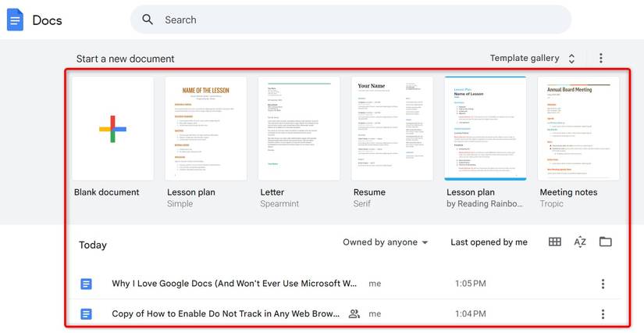Click the Last opened by me column header
The width and height of the screenshot is (644, 333).
[489, 242]
